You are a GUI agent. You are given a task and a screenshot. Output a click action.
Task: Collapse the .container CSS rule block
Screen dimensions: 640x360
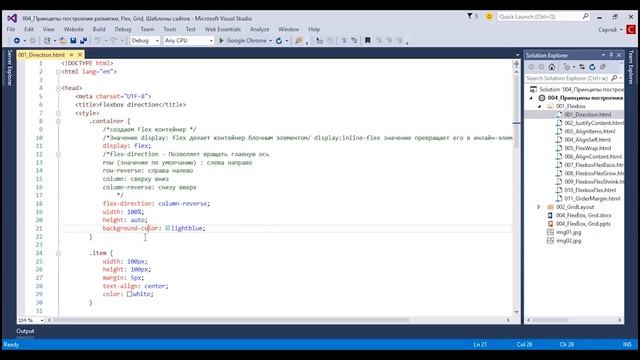click(58, 121)
